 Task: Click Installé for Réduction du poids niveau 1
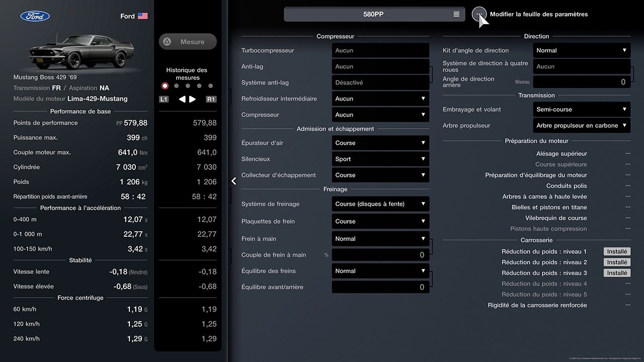[x=617, y=251]
